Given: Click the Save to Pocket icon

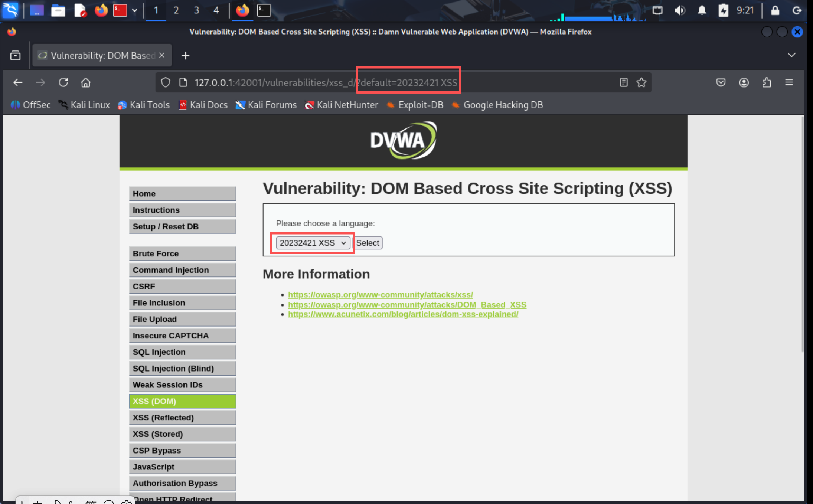Looking at the screenshot, I should 721,82.
